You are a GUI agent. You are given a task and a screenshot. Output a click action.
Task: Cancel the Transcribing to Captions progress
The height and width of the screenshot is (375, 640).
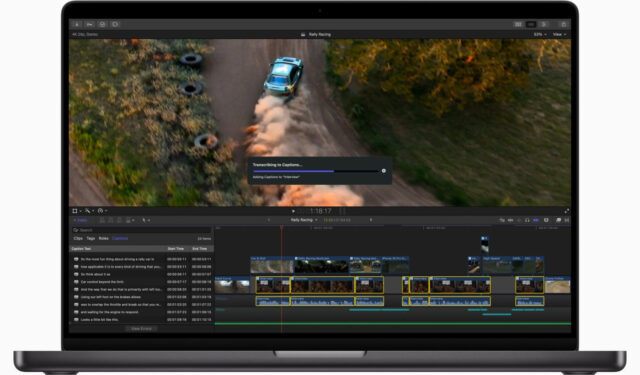click(384, 171)
